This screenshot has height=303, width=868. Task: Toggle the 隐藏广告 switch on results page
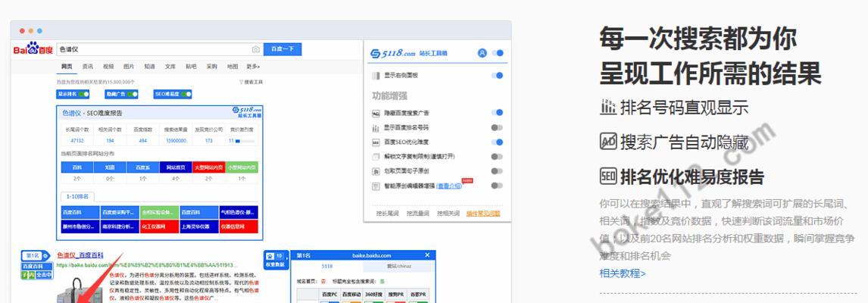click(x=131, y=94)
